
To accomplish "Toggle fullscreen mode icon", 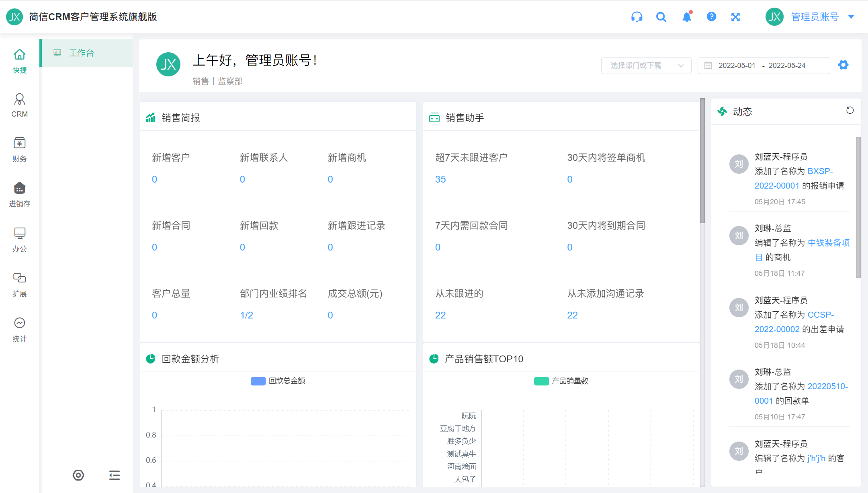I will (735, 17).
